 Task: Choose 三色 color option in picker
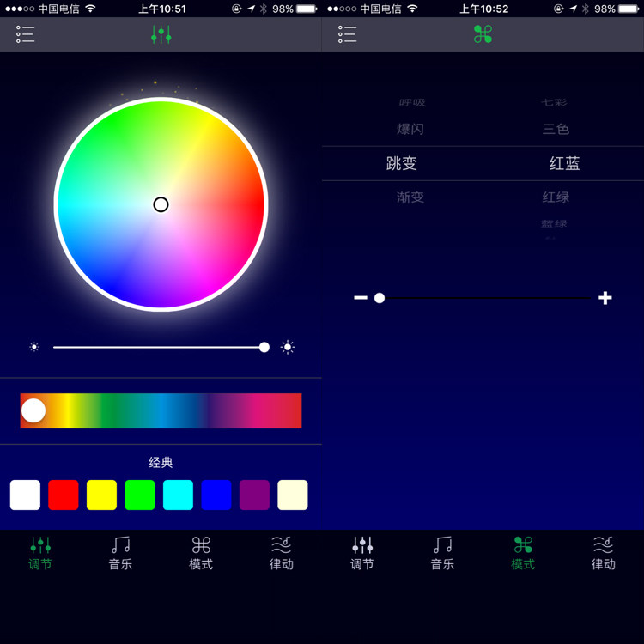click(x=556, y=129)
